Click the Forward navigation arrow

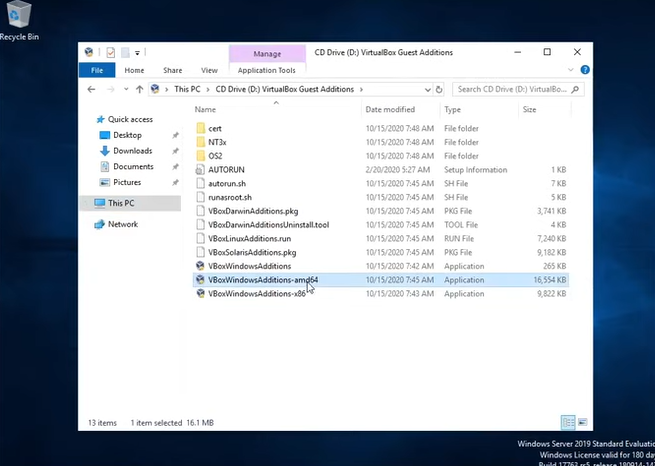(110, 89)
